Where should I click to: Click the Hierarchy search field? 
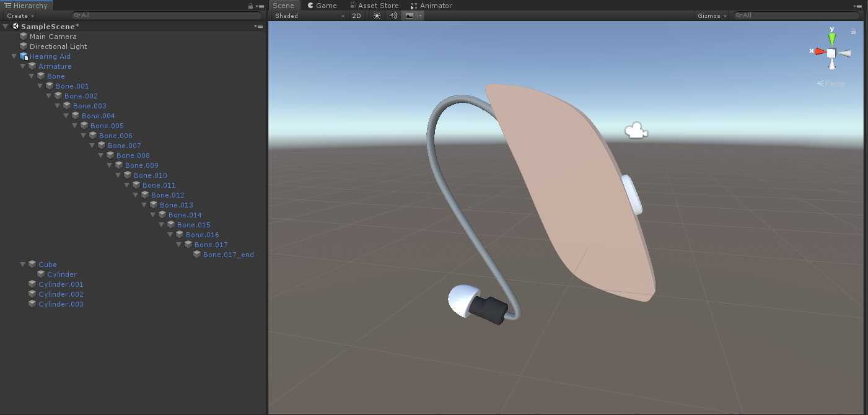tap(167, 15)
